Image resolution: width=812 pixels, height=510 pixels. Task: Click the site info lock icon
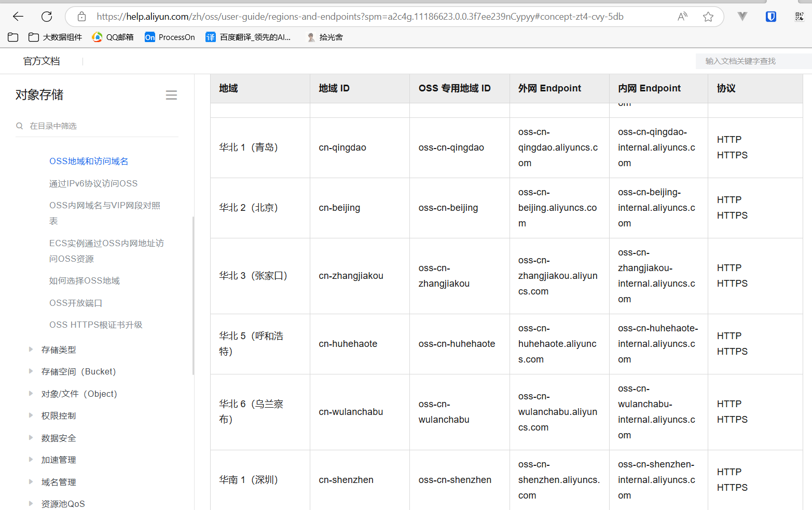[81, 17]
